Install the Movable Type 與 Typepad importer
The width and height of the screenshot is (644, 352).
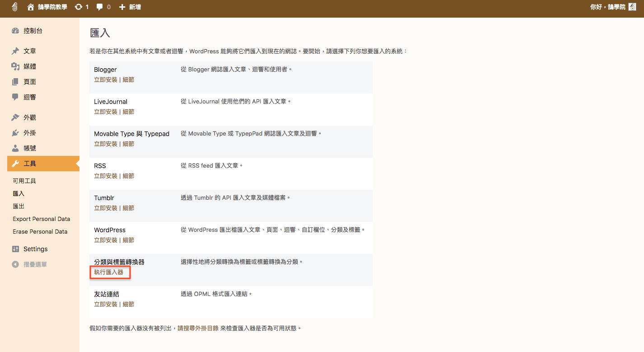tap(106, 144)
